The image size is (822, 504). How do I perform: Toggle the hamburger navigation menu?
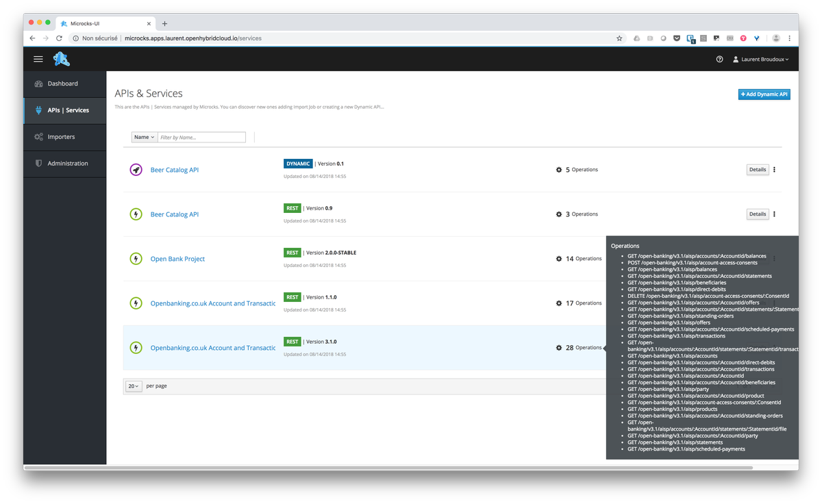(38, 60)
